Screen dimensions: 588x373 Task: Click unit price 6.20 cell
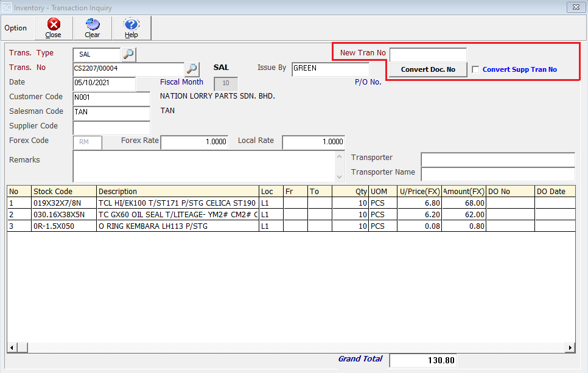tap(419, 215)
